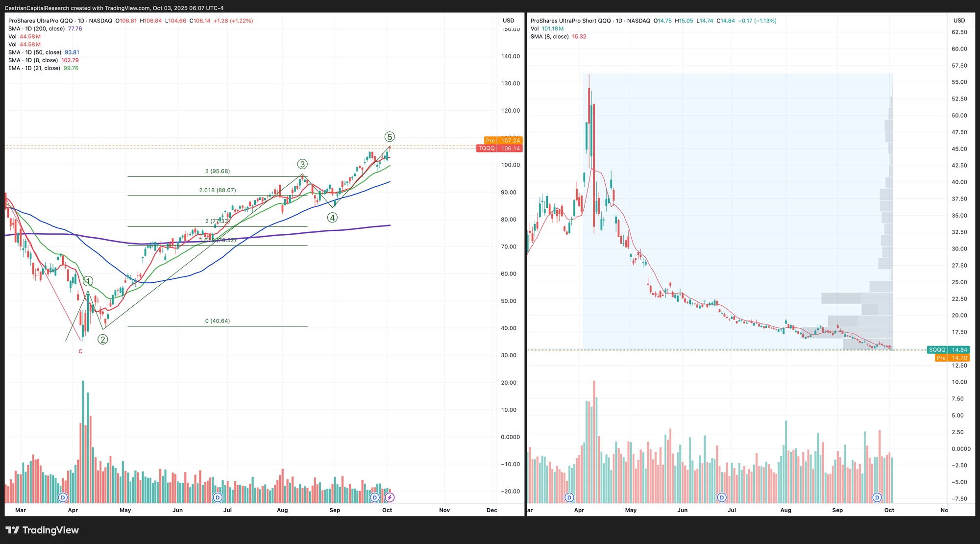The height and width of the screenshot is (544, 980).
Task: Click the 2.618 (88.67) Fibonacci level label
Action: click(217, 190)
